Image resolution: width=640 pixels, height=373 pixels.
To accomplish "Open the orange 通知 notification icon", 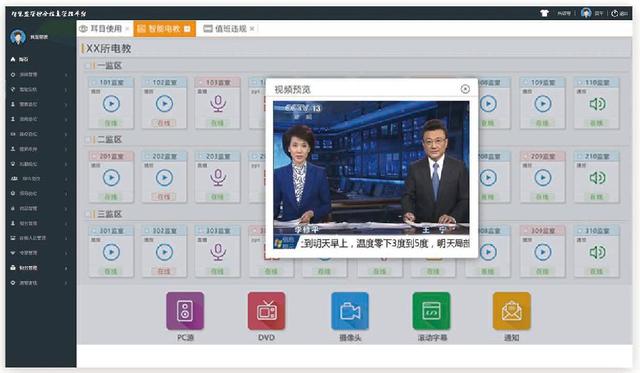I will (x=511, y=311).
